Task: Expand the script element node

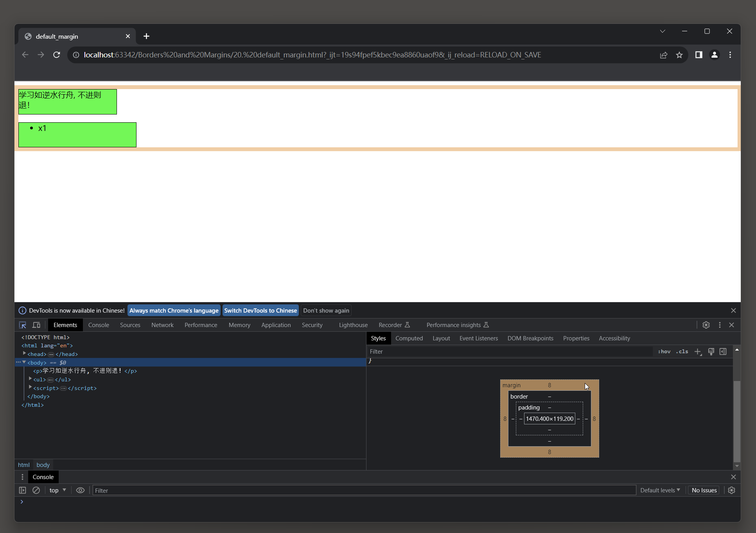Action: pyautogui.click(x=31, y=388)
